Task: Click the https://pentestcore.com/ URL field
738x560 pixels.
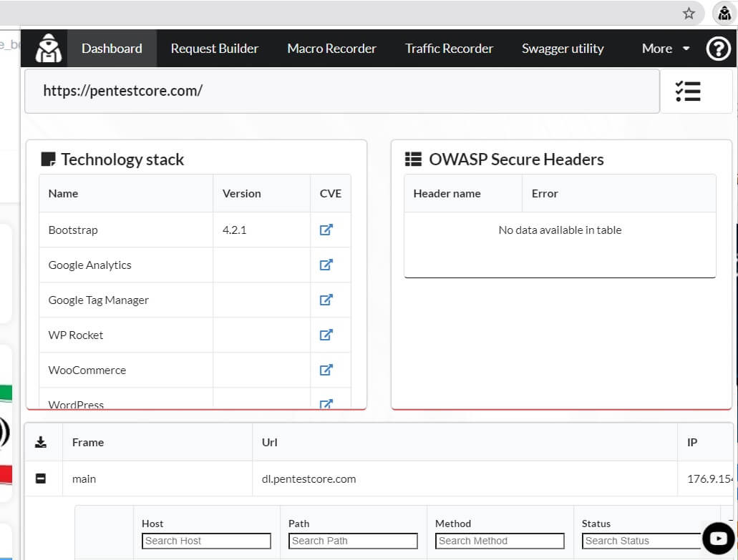Action: [x=342, y=92]
